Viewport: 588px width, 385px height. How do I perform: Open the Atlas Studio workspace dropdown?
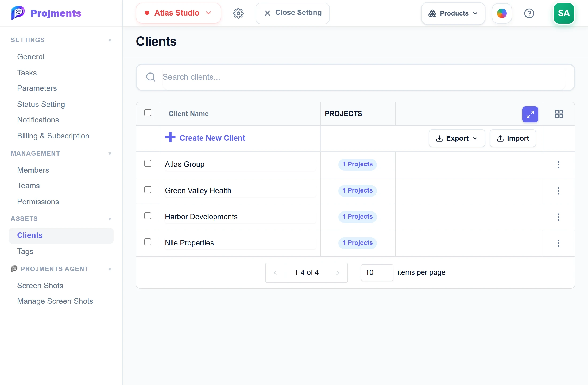coord(178,13)
